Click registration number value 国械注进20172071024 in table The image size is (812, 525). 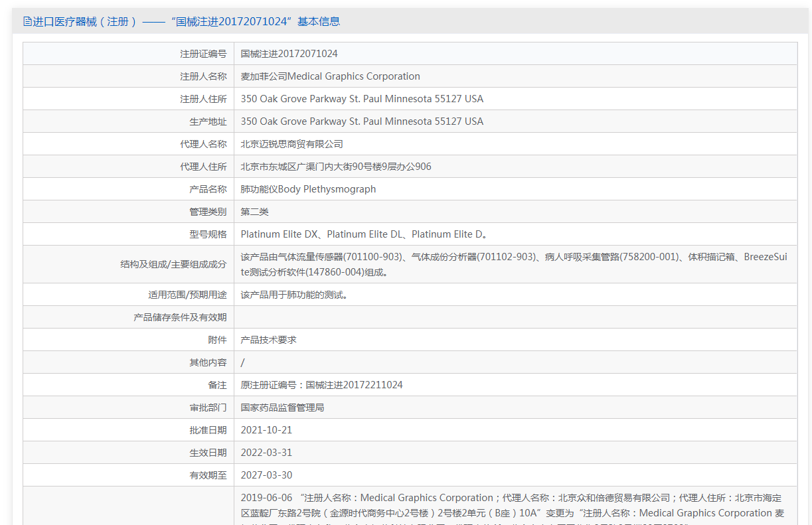pos(289,54)
